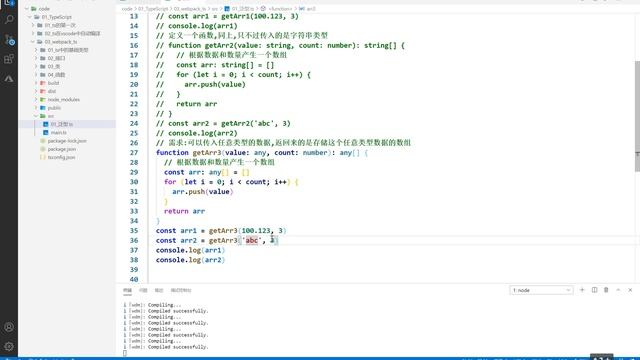Viewport: 640px width, 360px height.
Task: Expand the 04_ folder in explorer
Action: 36,75
